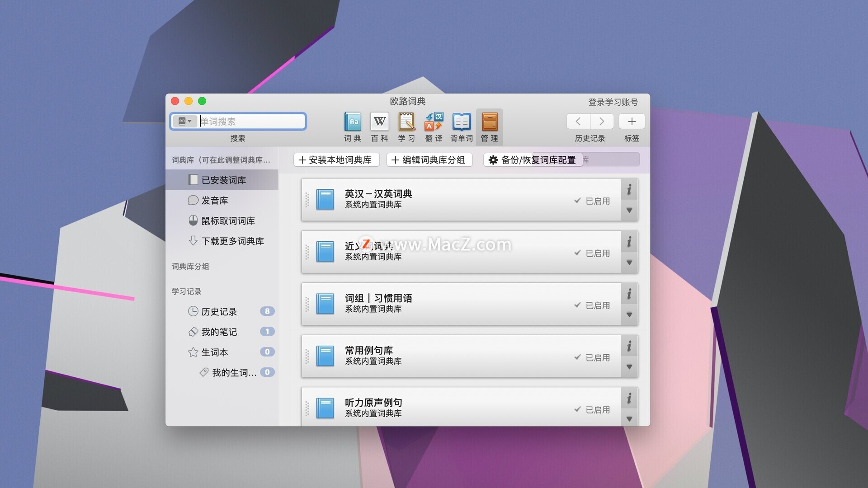
Task: Toggle 已启用 status of 词组|习惯用语
Action: [592, 305]
